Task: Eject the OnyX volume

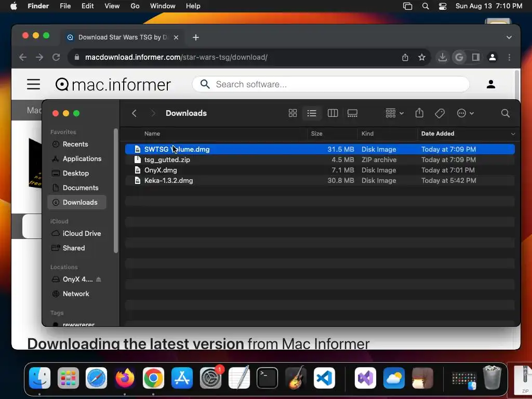Action: tap(98, 279)
